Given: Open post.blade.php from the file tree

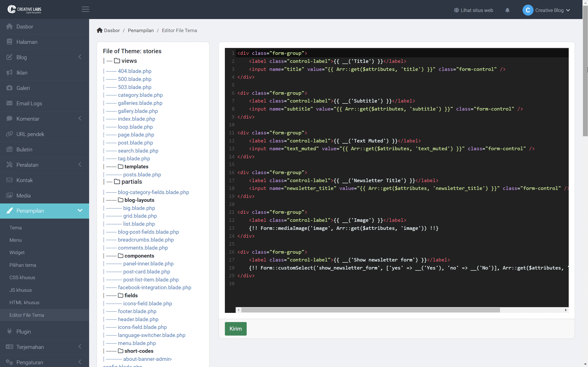Looking at the screenshot, I should pos(135,143).
